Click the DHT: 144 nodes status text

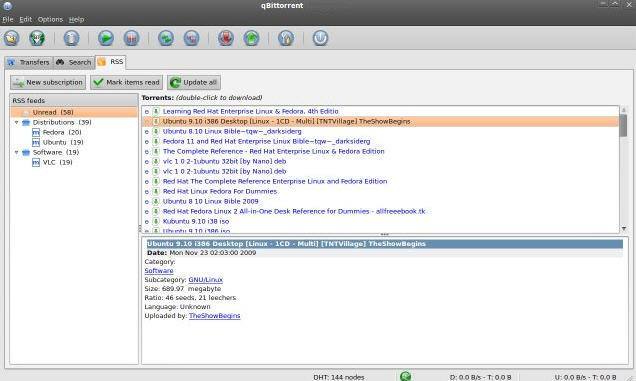coord(339,377)
